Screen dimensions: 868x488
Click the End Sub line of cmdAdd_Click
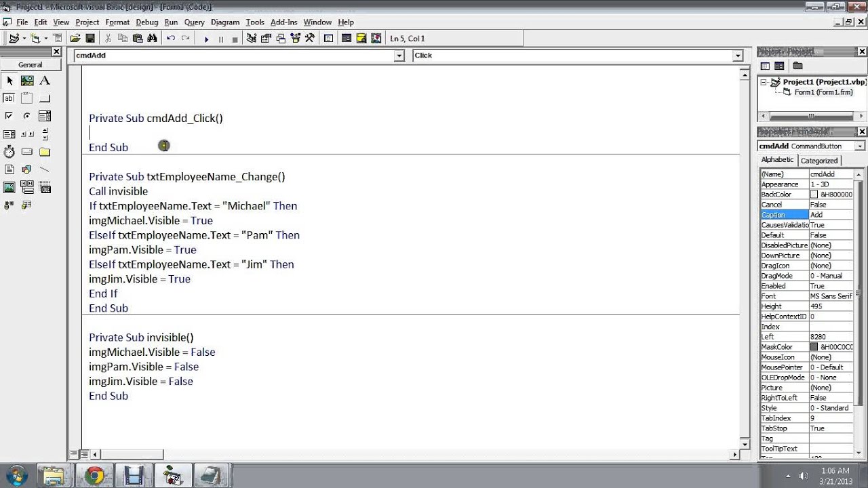(x=108, y=147)
